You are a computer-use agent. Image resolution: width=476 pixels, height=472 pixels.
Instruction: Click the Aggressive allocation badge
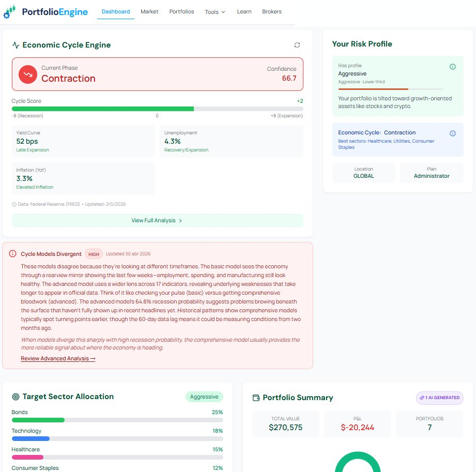coord(204,397)
